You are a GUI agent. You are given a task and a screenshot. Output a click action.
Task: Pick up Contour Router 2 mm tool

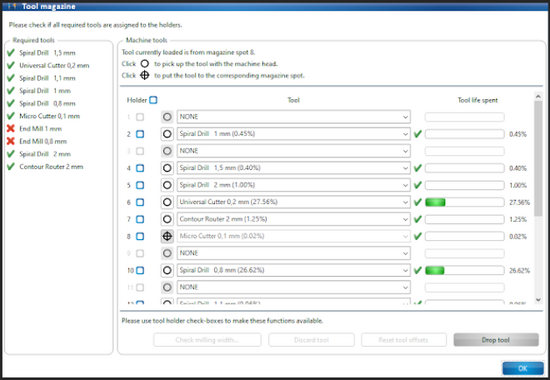(167, 219)
